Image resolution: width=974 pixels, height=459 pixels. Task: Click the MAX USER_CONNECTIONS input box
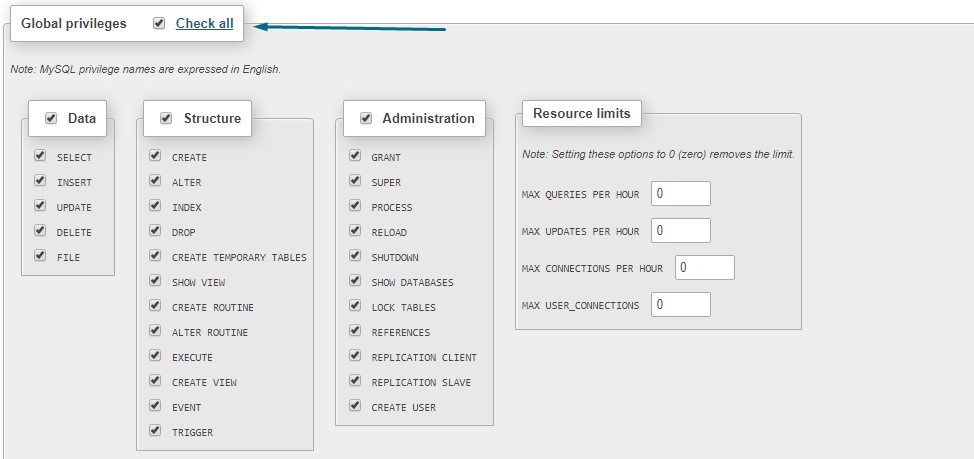pyautogui.click(x=681, y=305)
